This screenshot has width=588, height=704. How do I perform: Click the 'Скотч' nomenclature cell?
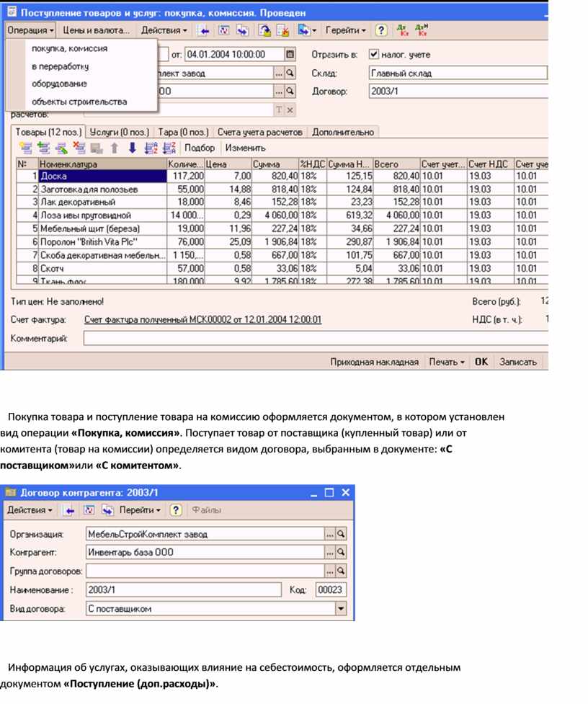102,269
